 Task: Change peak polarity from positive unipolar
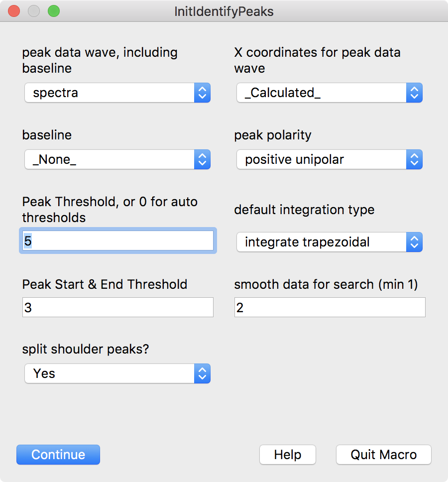tap(330, 159)
